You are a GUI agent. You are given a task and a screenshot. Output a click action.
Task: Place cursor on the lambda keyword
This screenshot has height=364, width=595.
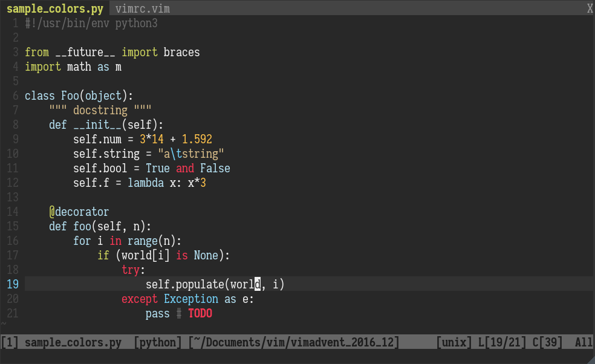[x=145, y=183]
